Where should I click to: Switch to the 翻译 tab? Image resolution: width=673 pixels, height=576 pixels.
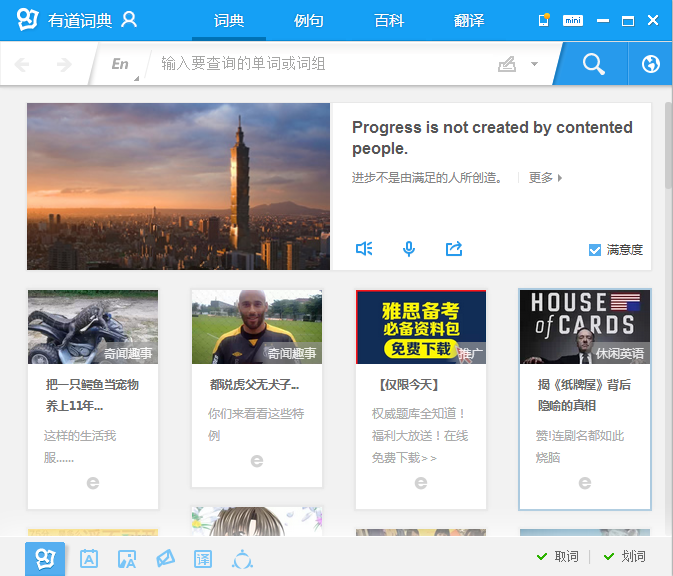pos(469,20)
